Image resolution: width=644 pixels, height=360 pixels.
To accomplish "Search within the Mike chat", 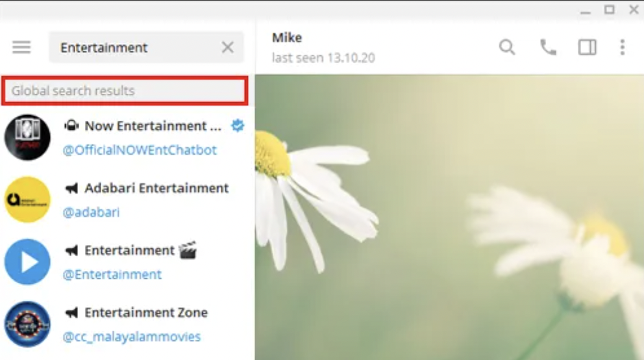I will 507,47.
